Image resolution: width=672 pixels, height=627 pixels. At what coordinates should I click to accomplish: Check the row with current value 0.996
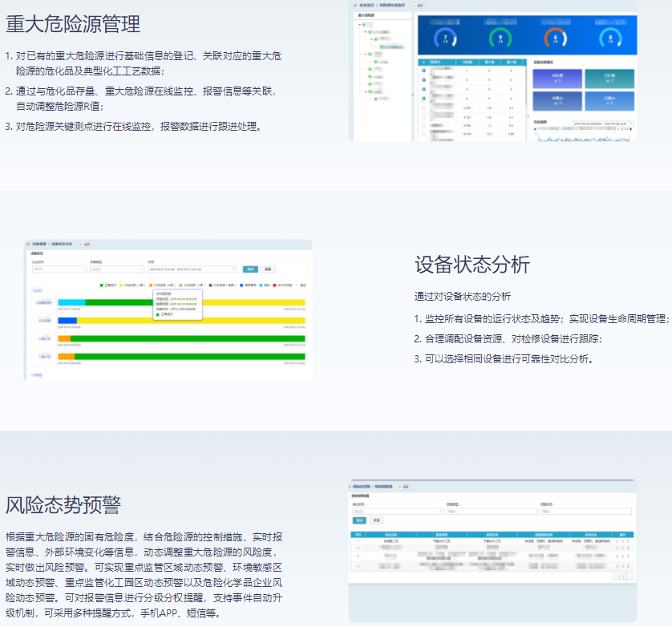(x=424, y=125)
